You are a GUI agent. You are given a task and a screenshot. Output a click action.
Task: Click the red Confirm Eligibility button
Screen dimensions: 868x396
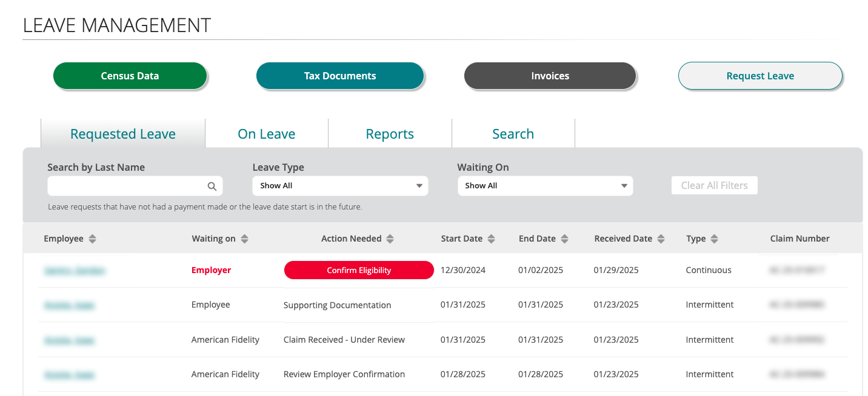[x=359, y=271]
